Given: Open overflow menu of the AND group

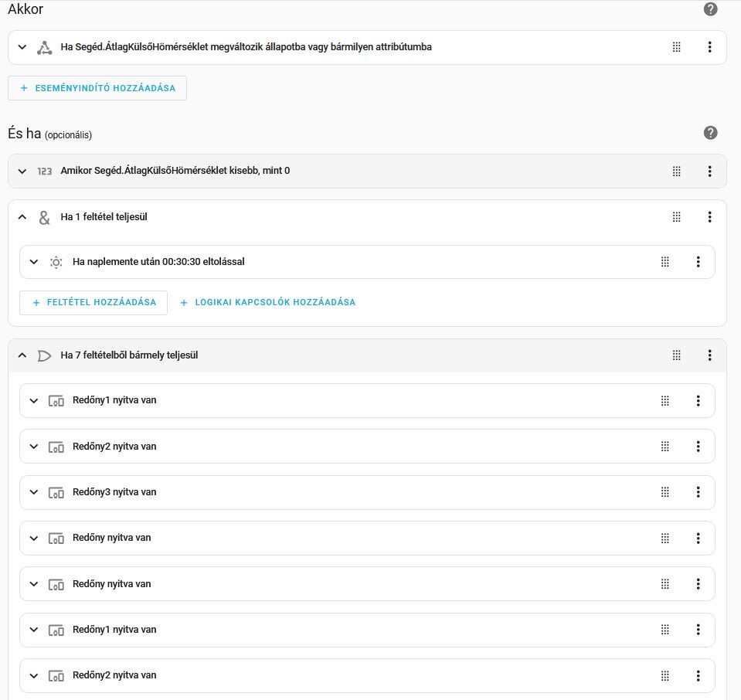Looking at the screenshot, I should point(709,217).
